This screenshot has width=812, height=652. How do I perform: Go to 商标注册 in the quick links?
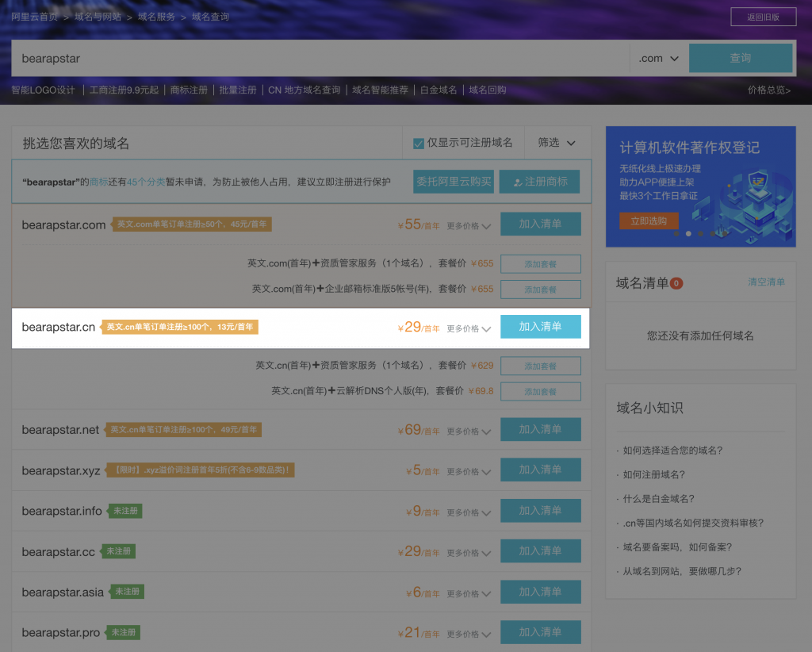pyautogui.click(x=189, y=90)
